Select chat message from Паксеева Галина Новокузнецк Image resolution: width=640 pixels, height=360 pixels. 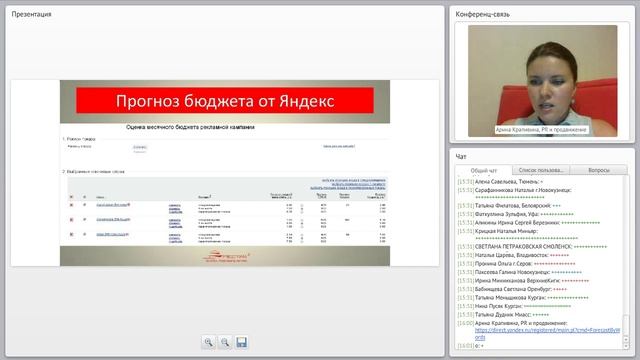(x=520, y=272)
